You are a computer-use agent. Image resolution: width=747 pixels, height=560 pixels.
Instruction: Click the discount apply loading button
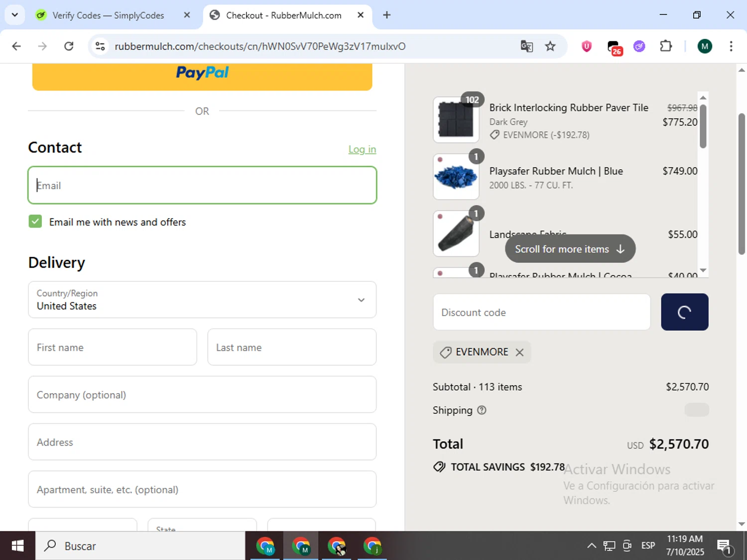click(685, 312)
